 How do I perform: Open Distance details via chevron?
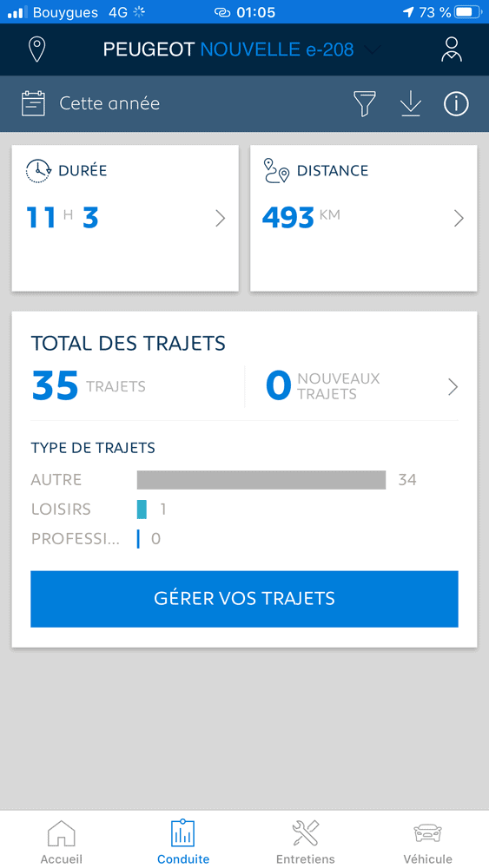coord(459,219)
